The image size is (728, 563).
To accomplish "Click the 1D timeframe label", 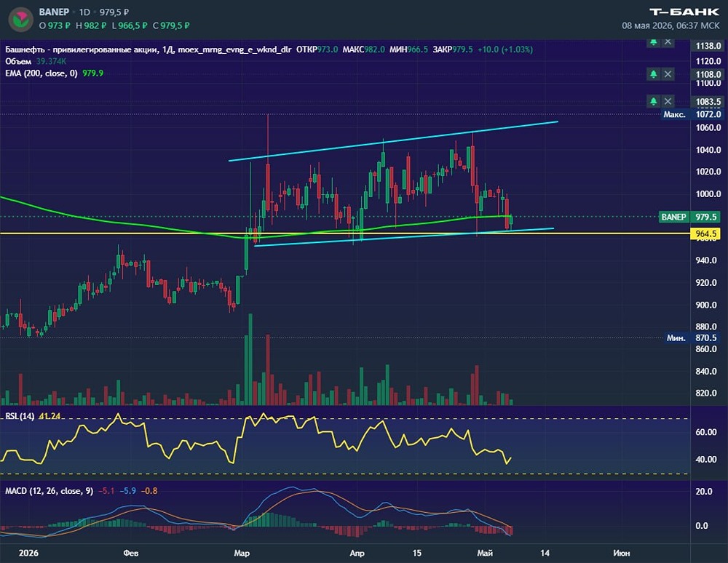I will [x=84, y=12].
